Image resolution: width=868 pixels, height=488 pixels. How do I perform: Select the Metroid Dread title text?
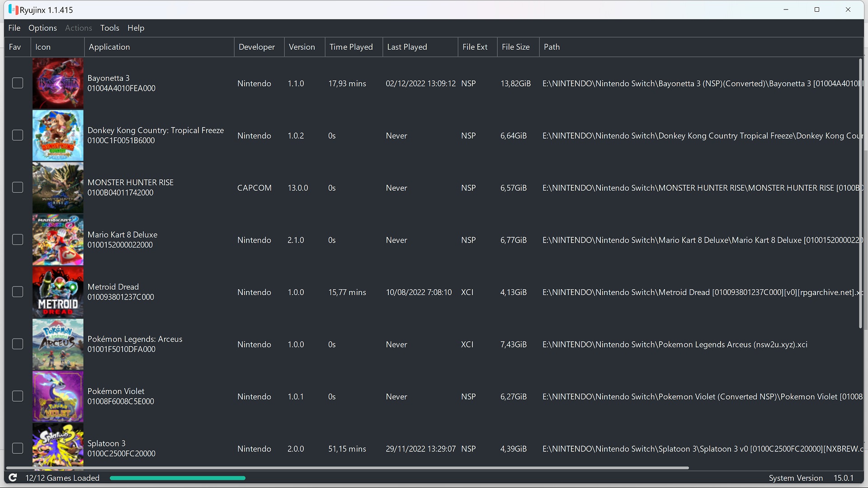tap(113, 287)
